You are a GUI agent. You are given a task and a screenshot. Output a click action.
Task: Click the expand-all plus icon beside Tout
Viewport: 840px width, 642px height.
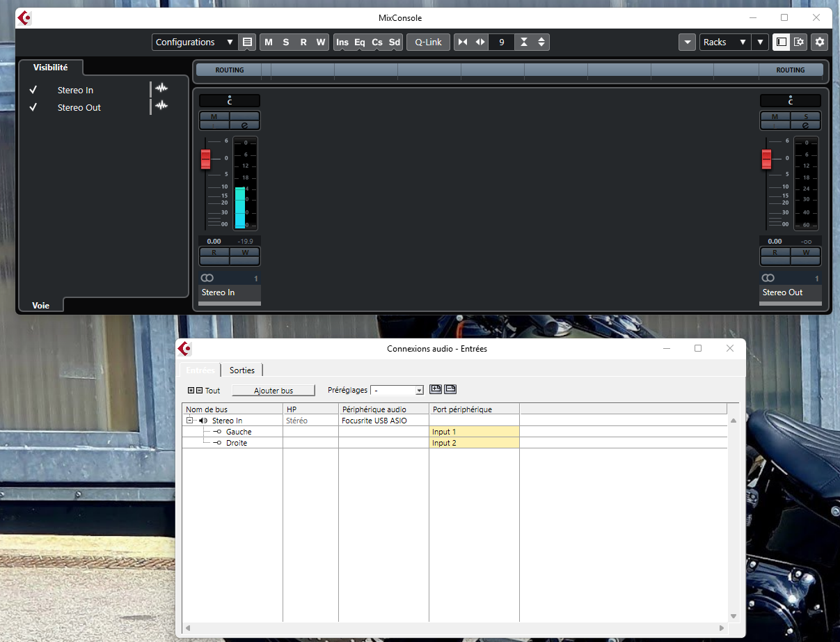[191, 391]
